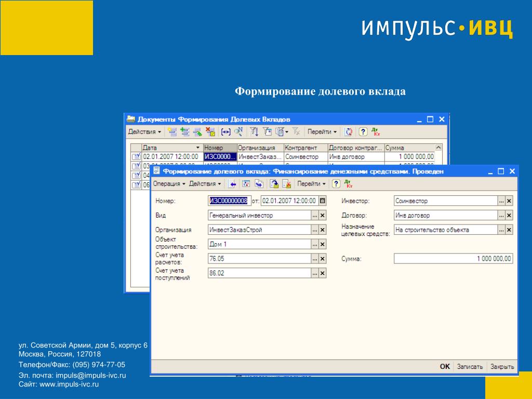Click the Записать button
The height and width of the screenshot is (399, 532).
point(470,366)
